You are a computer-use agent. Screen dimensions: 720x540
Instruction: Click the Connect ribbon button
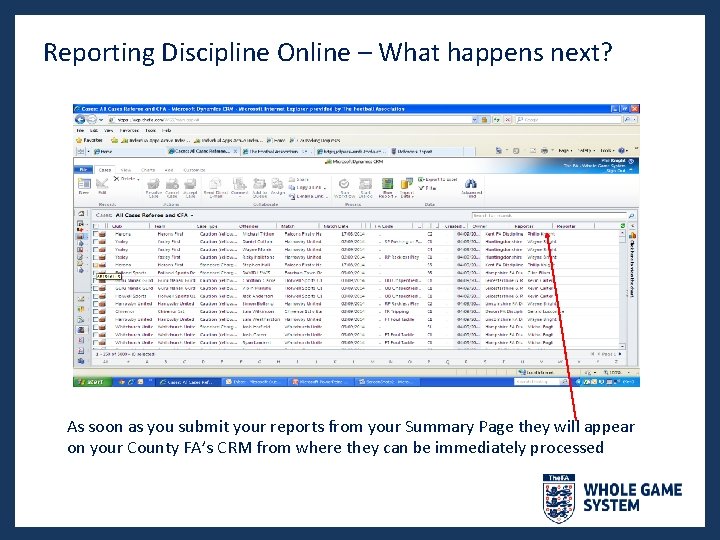[239, 187]
